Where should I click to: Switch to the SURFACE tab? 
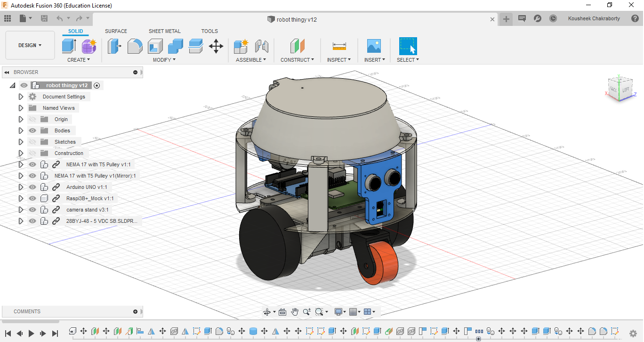tap(116, 31)
